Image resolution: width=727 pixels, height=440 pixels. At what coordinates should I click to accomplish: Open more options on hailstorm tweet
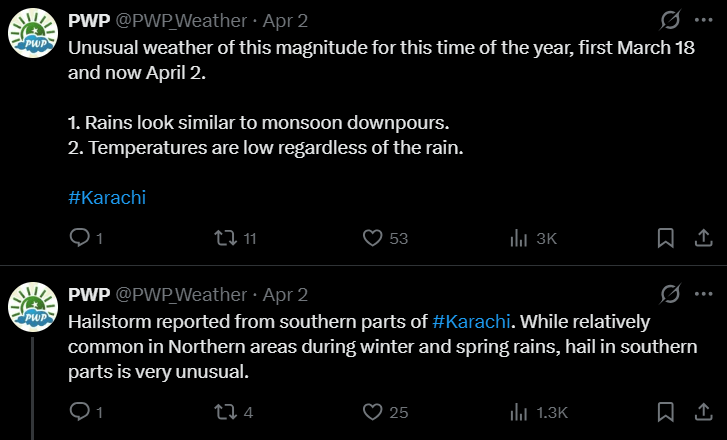click(703, 294)
